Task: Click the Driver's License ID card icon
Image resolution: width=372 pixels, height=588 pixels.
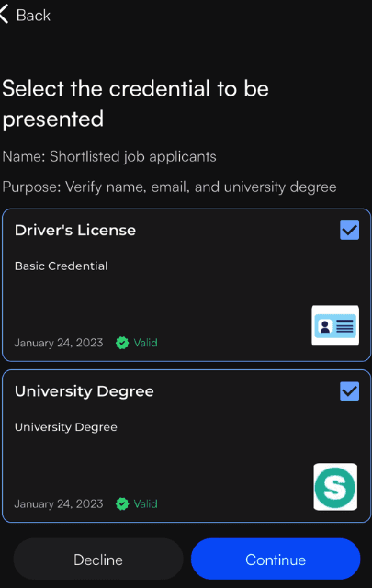Action: pos(335,325)
